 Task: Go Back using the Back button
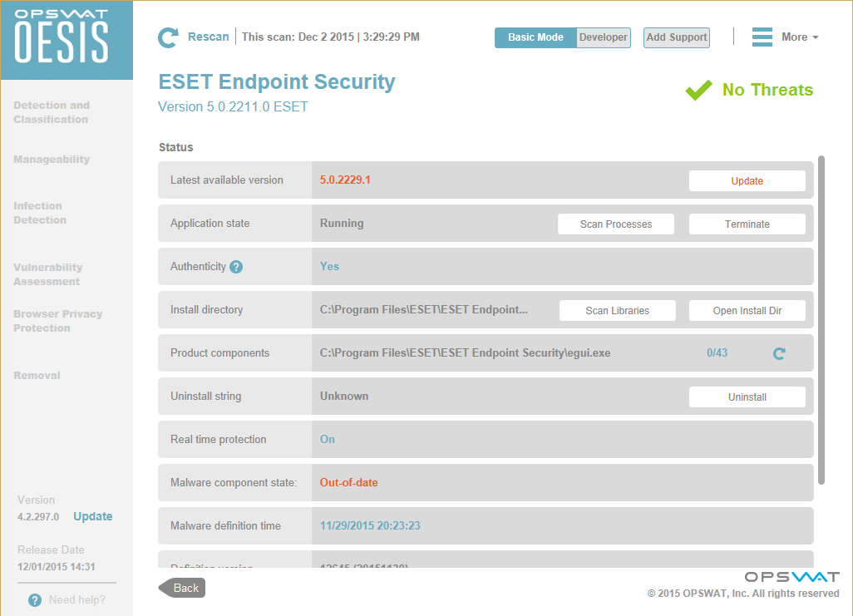182,588
